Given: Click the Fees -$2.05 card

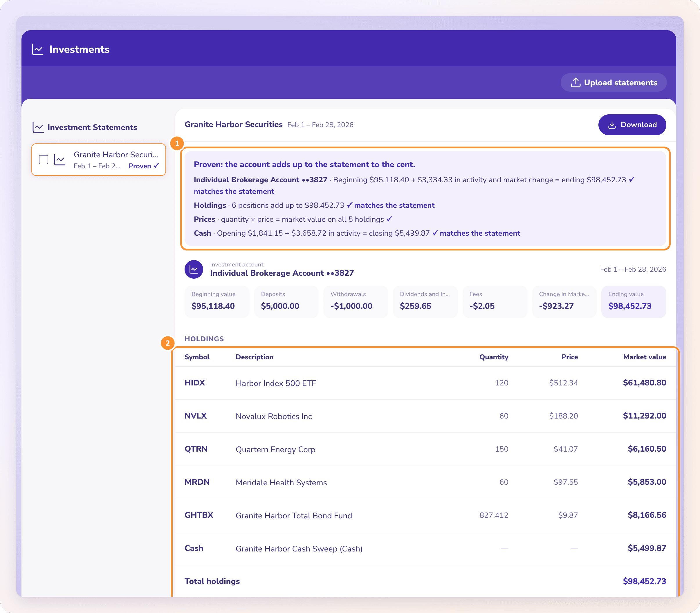Looking at the screenshot, I should [495, 302].
